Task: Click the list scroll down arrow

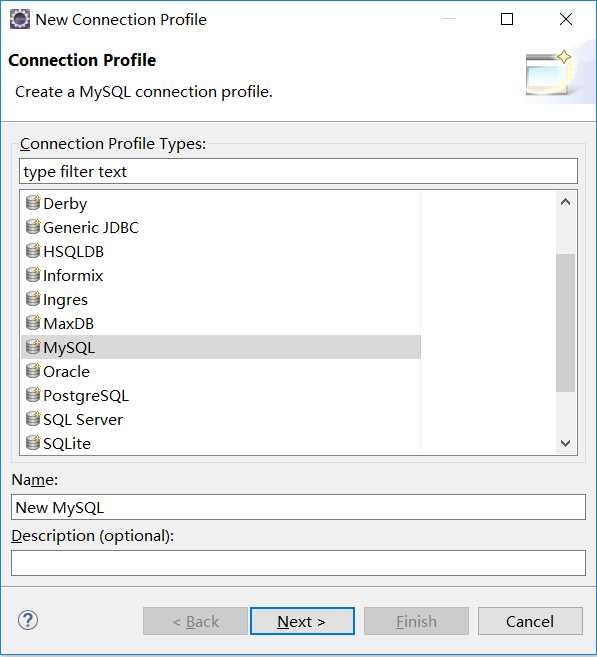Action: [x=566, y=443]
